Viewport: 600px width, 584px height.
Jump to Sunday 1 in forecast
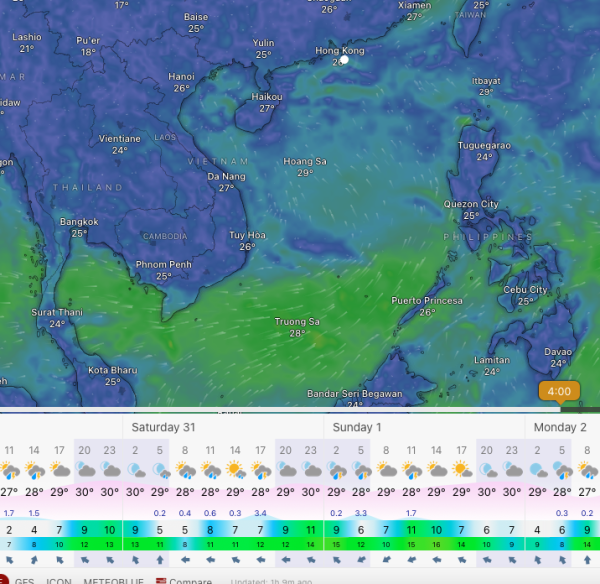(x=357, y=427)
